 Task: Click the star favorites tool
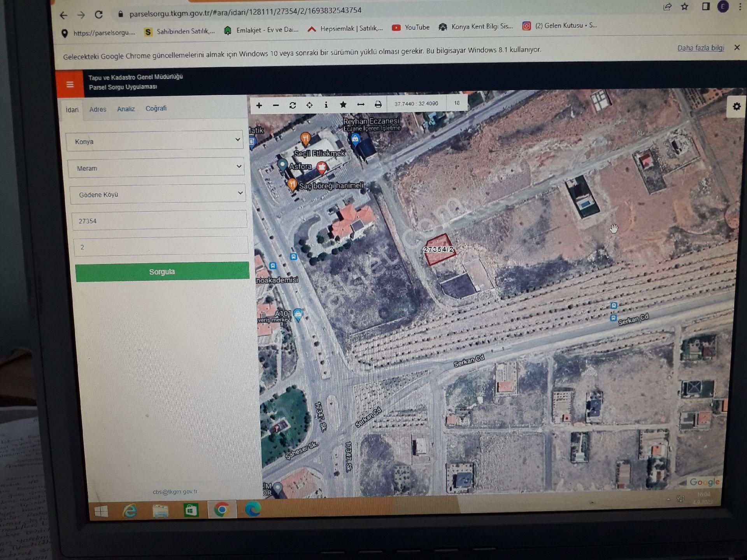(343, 105)
